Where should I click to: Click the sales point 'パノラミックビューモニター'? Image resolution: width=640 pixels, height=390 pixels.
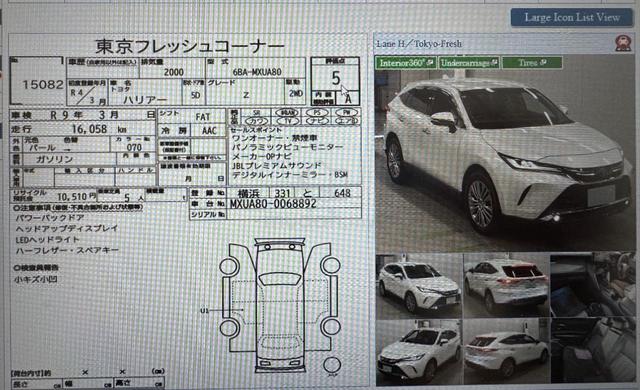[x=288, y=147]
